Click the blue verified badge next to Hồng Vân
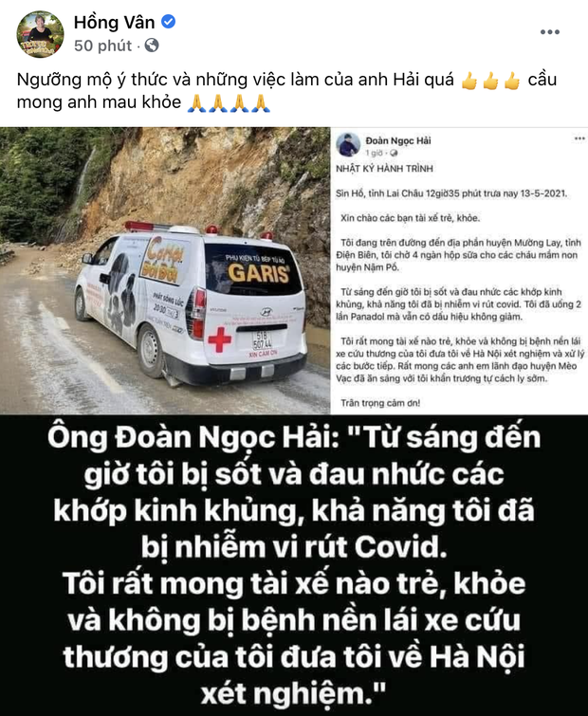Image resolution: width=588 pixels, height=716 pixels. click(x=169, y=22)
